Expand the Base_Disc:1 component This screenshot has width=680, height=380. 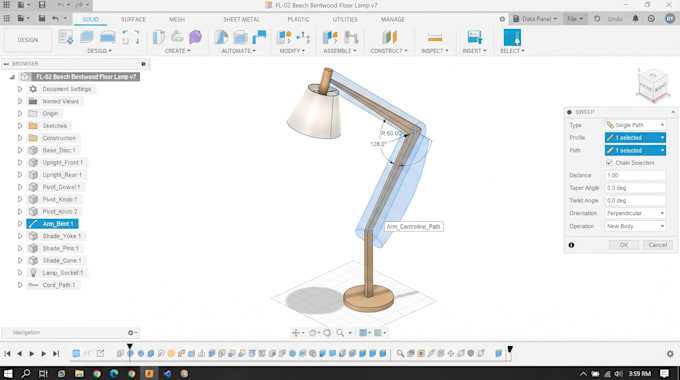click(x=20, y=150)
